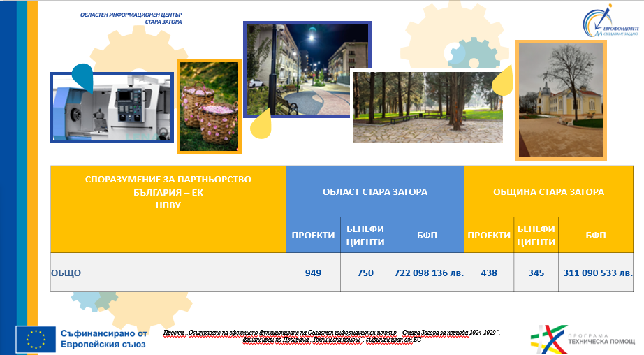The width and height of the screenshot is (644, 355).
Task: Select the СПОРАЗУМЕНИЕ ЗА ПАРТНЬОРСТВО table cell
Action: [x=168, y=191]
